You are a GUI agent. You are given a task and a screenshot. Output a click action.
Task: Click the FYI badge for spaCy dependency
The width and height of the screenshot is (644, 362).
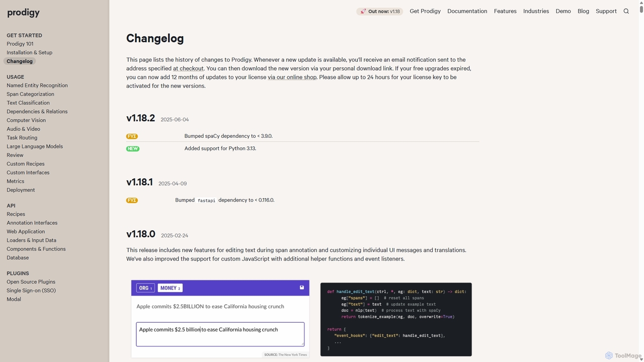132,136
